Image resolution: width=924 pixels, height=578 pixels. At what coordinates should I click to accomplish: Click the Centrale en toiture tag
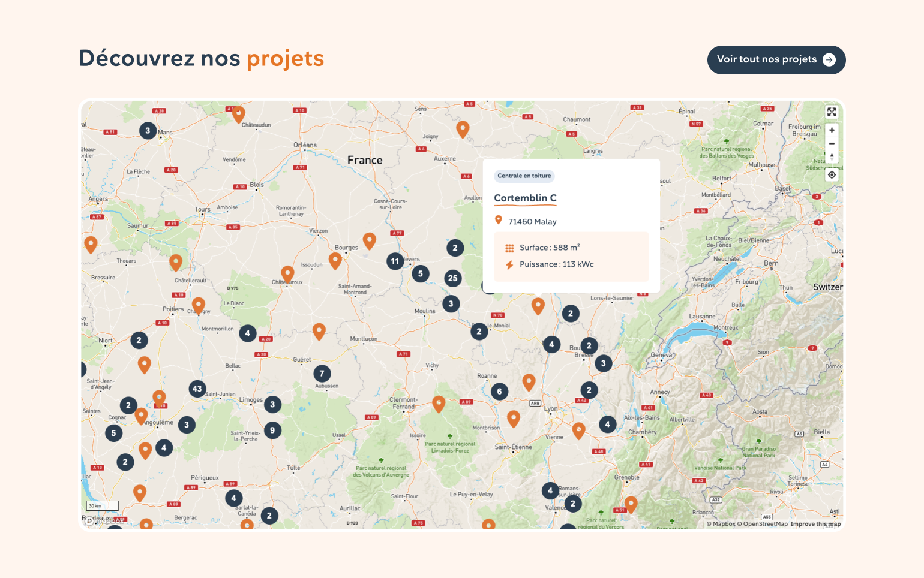pyautogui.click(x=524, y=176)
